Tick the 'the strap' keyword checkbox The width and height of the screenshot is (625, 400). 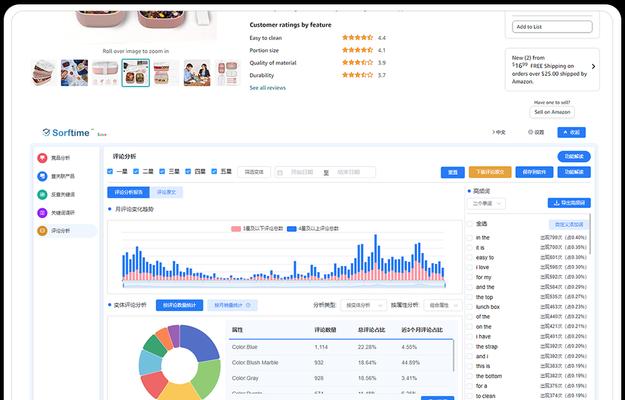pyautogui.click(x=470, y=347)
